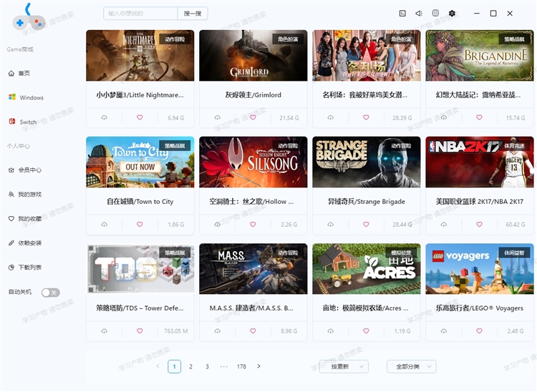Favorite LEGO Voyagers with heart icon
Image resolution: width=537 pixels, height=392 pixels.
tap(479, 330)
